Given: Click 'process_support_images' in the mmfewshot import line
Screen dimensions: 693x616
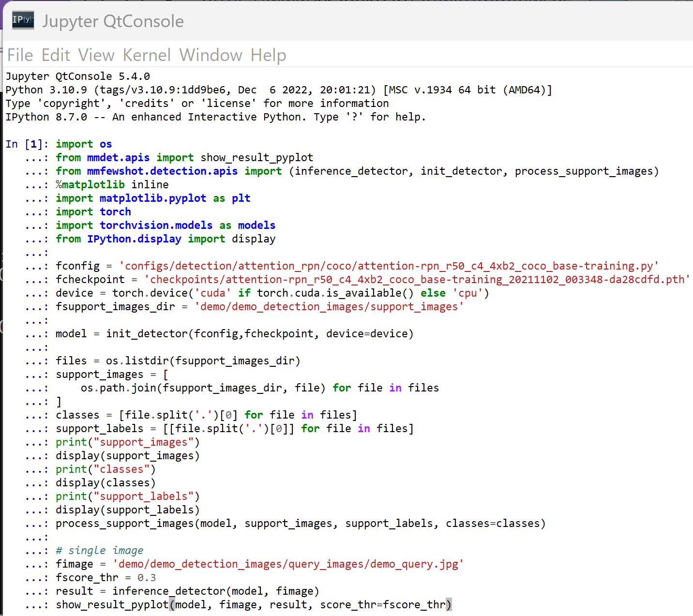Looking at the screenshot, I should pos(584,171).
